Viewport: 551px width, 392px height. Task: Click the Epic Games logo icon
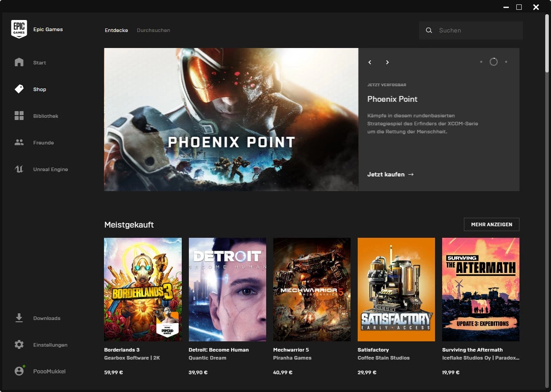point(19,29)
